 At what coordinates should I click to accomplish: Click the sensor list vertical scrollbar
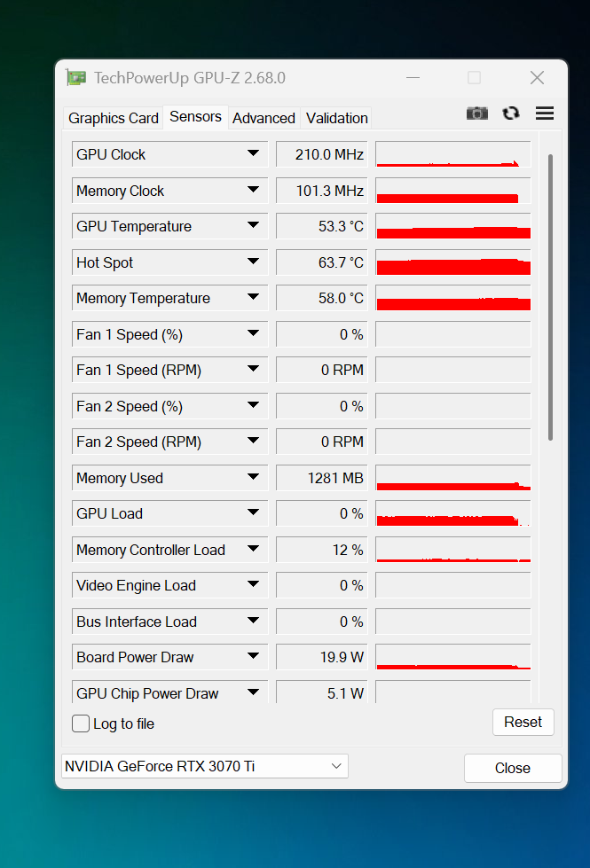[550, 296]
